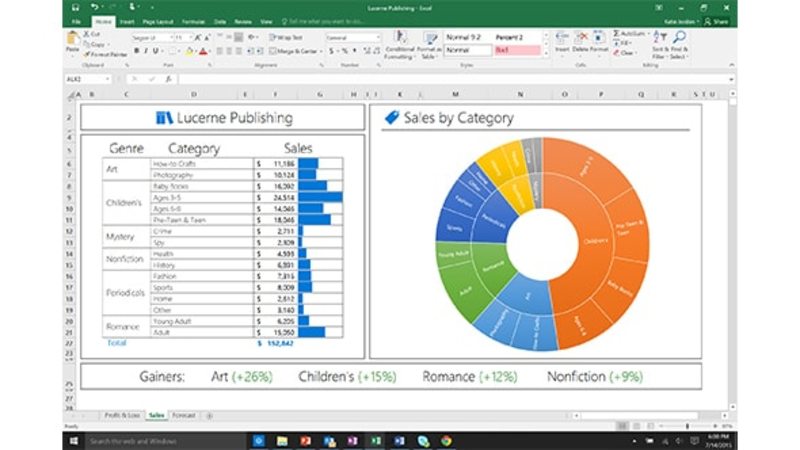Viewport: 800px width, 450px height.
Task: Click the Paste clipboard icon
Action: (x=72, y=39)
